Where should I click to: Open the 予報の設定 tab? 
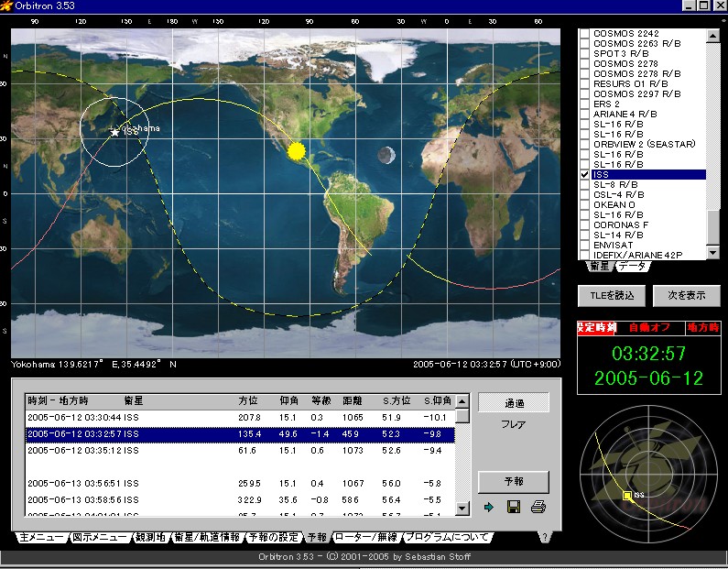coord(273,538)
